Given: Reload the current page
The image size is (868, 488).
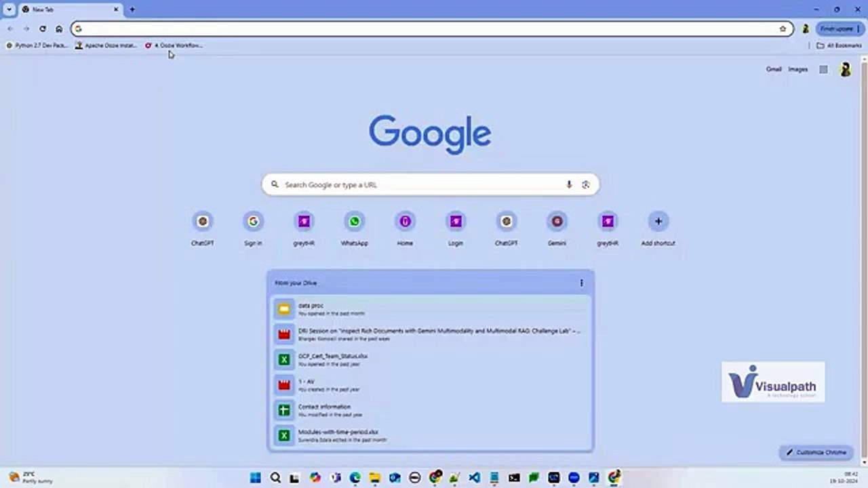Looking at the screenshot, I should point(43,29).
